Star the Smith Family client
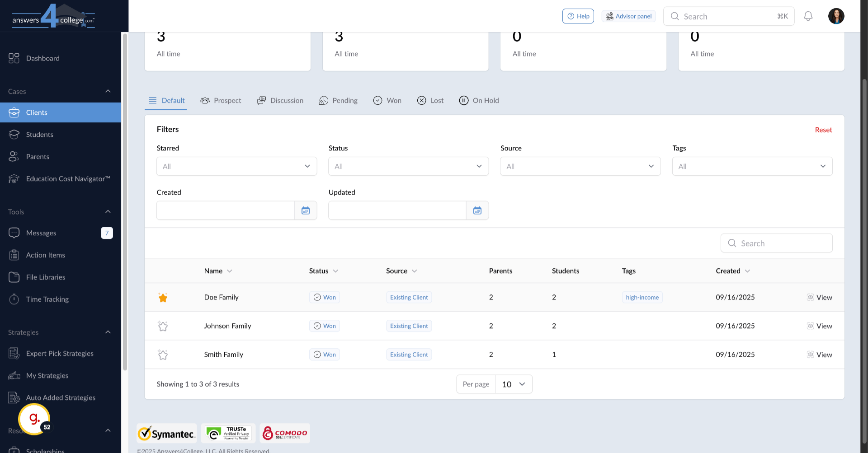This screenshot has height=453, width=868. (163, 355)
